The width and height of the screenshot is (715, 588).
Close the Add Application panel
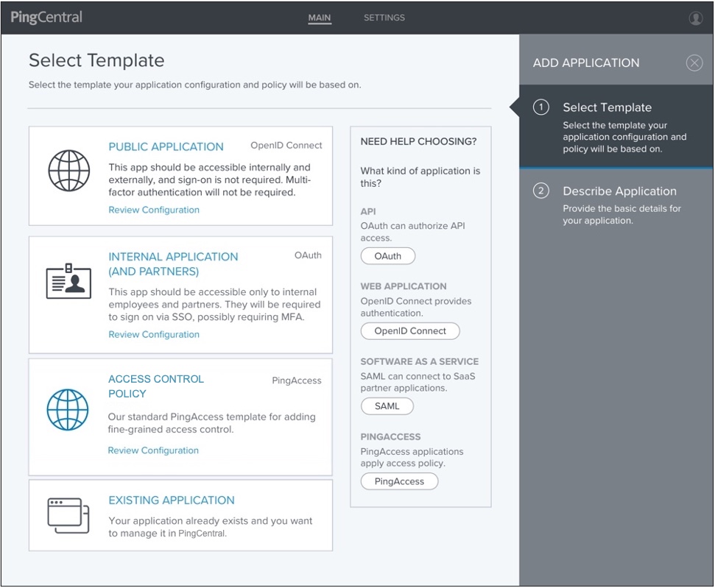(x=694, y=63)
